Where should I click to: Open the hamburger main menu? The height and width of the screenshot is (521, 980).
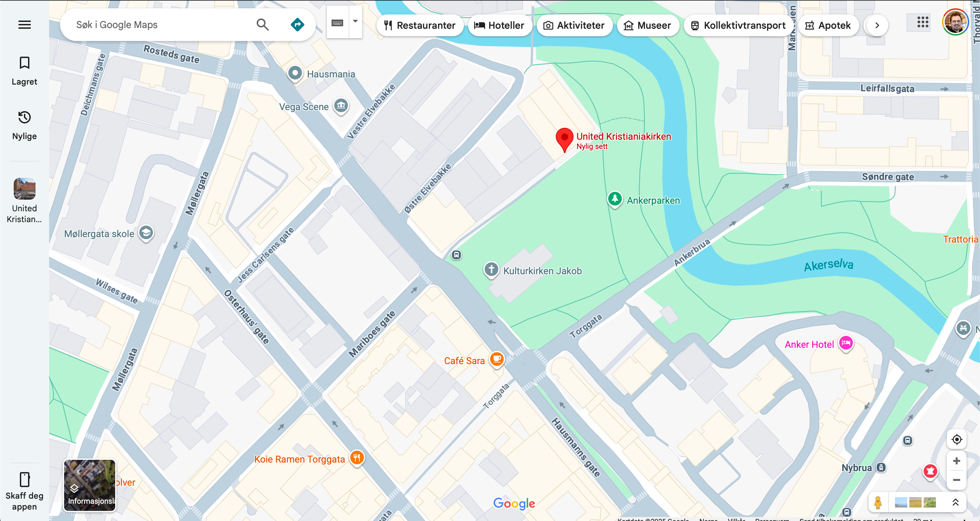click(x=24, y=25)
